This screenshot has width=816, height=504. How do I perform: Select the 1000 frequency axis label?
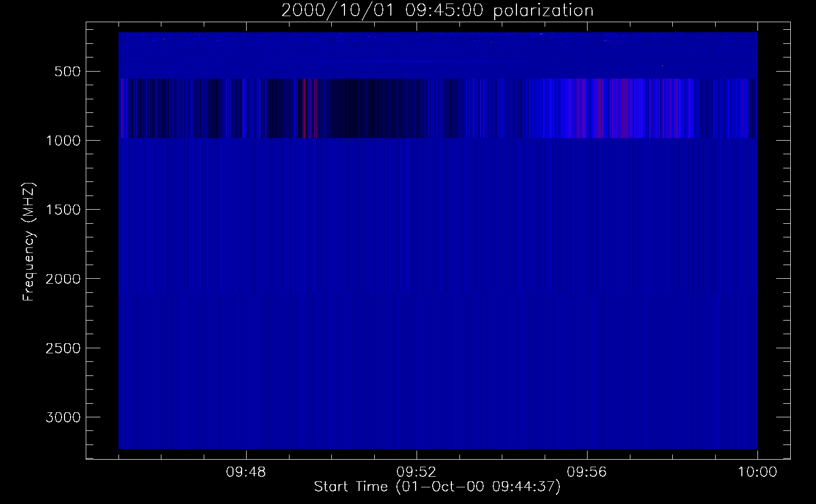63,141
